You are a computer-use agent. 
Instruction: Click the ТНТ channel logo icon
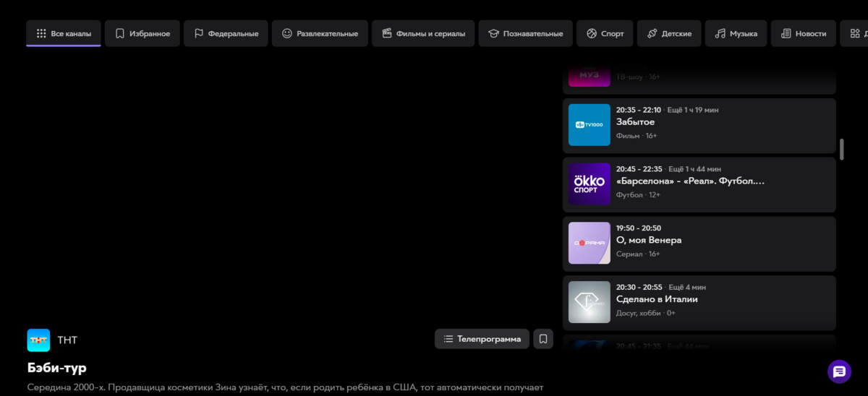point(38,340)
